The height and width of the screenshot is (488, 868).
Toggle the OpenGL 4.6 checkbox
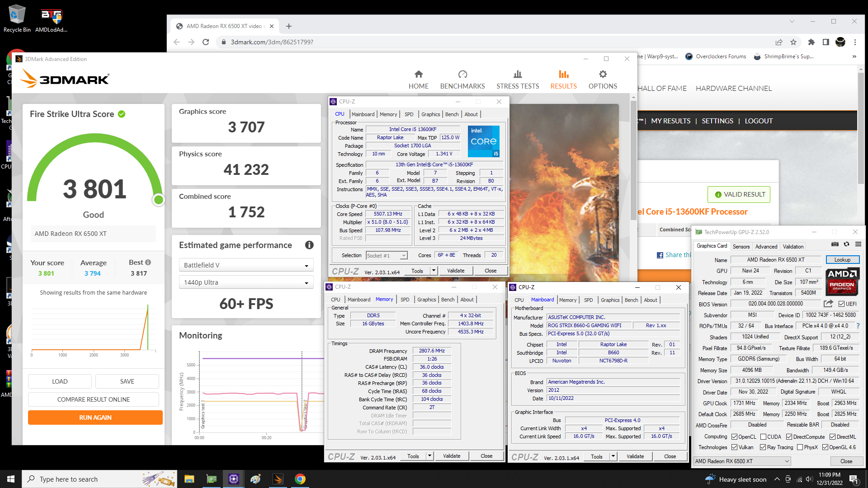pyautogui.click(x=825, y=447)
